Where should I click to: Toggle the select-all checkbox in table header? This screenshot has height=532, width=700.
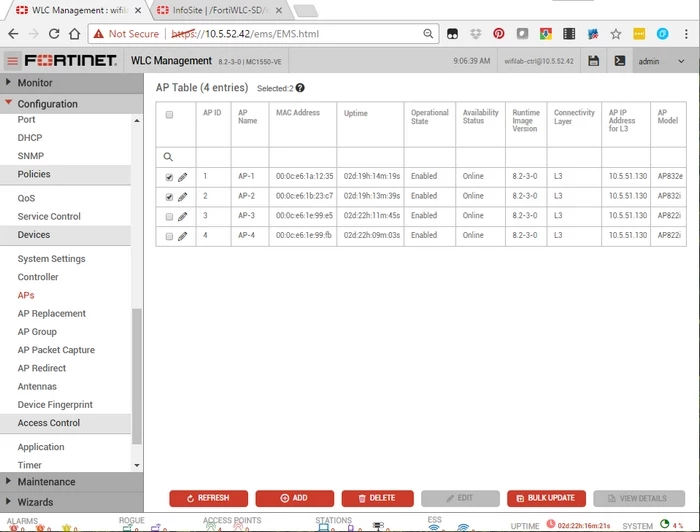(169, 115)
